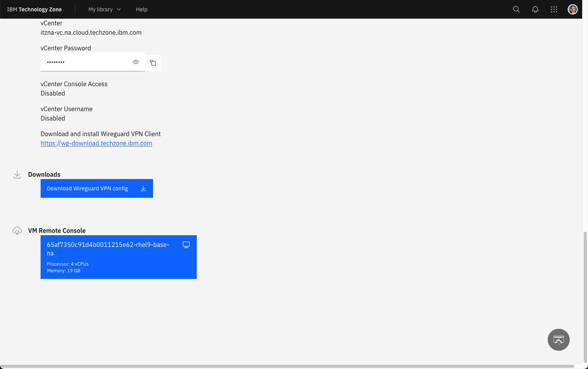Open the wg-download.techzone.ibm.com link
588x369 pixels.
96,143
